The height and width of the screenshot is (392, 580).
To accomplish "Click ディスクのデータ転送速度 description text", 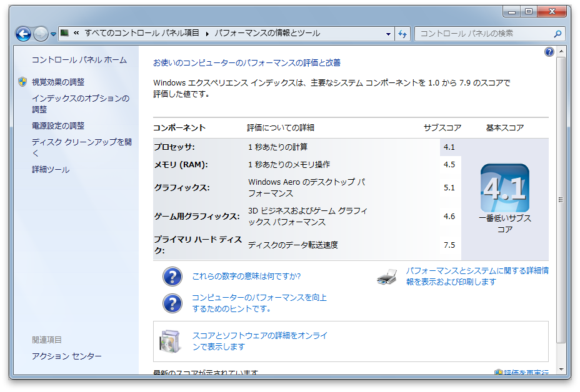I will [293, 245].
